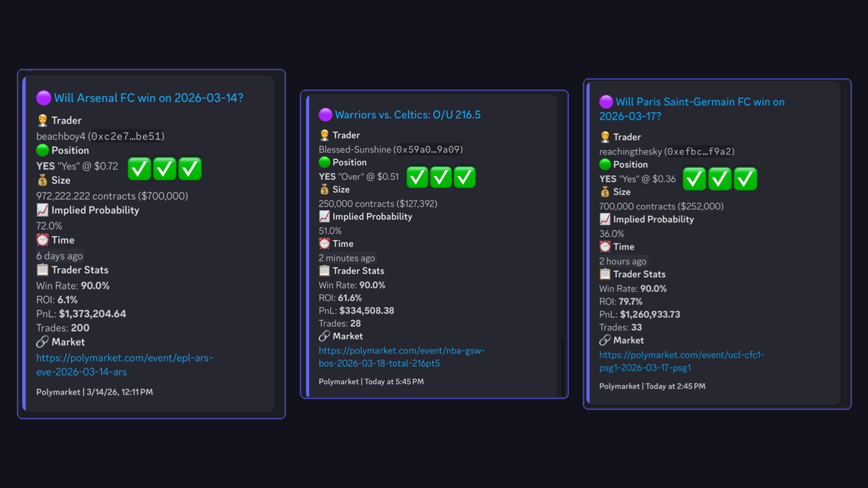The width and height of the screenshot is (868, 488).
Task: Click the Trader emoji in the Paris Saint-Germain card
Action: tap(605, 137)
